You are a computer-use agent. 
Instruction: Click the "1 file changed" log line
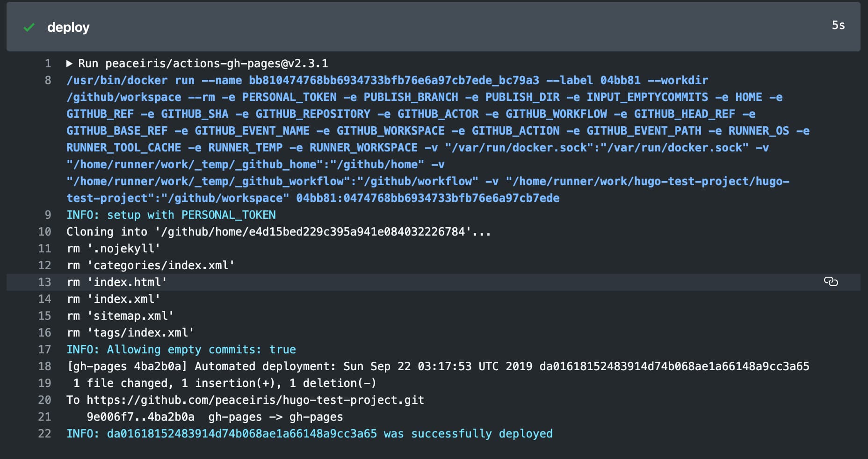[224, 383]
